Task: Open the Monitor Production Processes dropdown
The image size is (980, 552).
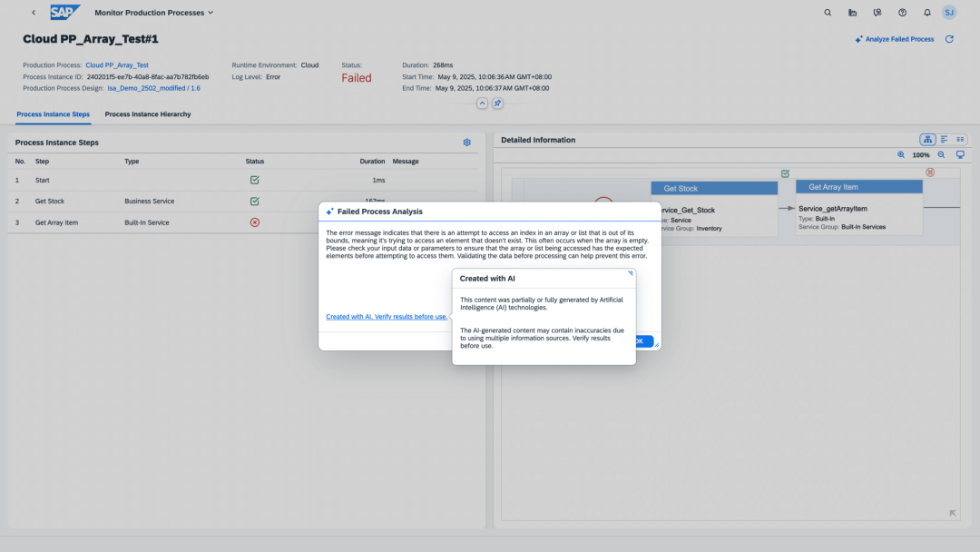Action: click(x=153, y=13)
